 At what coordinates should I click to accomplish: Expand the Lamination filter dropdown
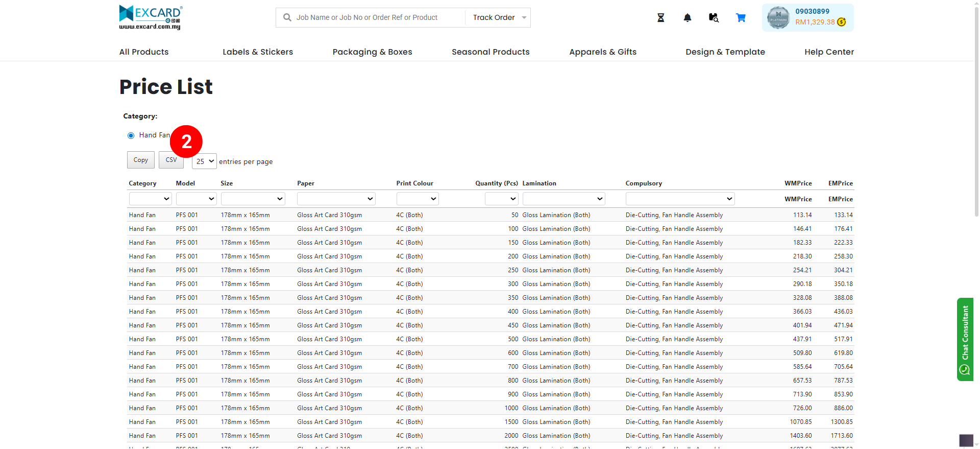click(563, 199)
